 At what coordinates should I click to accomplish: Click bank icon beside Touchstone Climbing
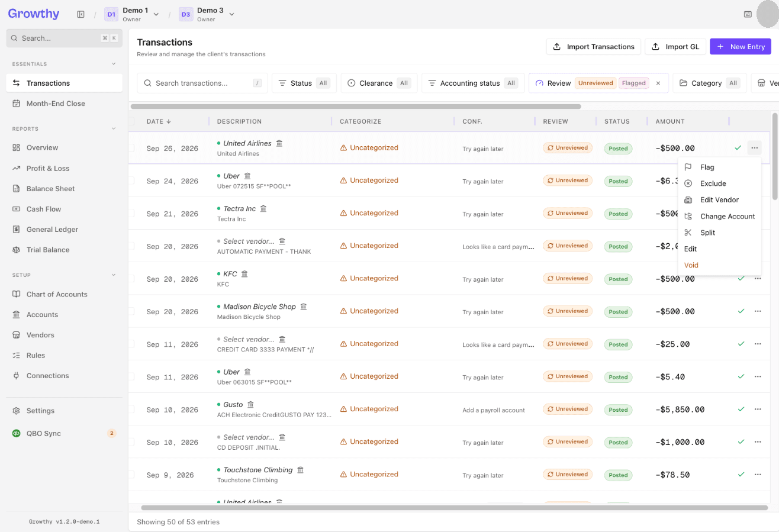[300, 470]
